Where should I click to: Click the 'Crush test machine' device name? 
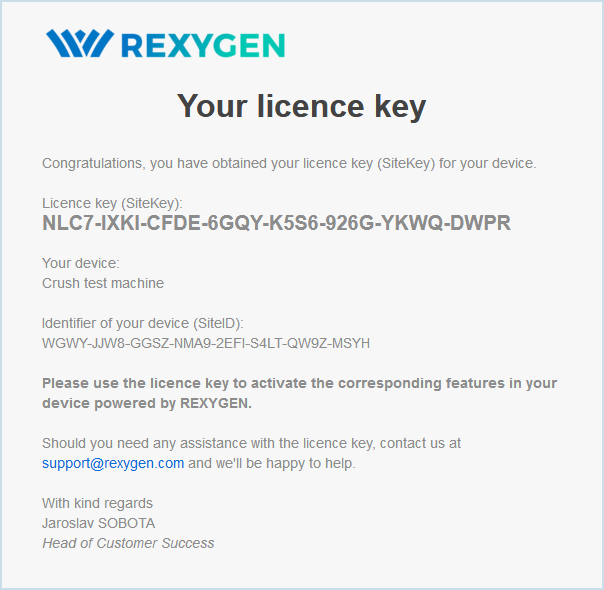[x=103, y=283]
